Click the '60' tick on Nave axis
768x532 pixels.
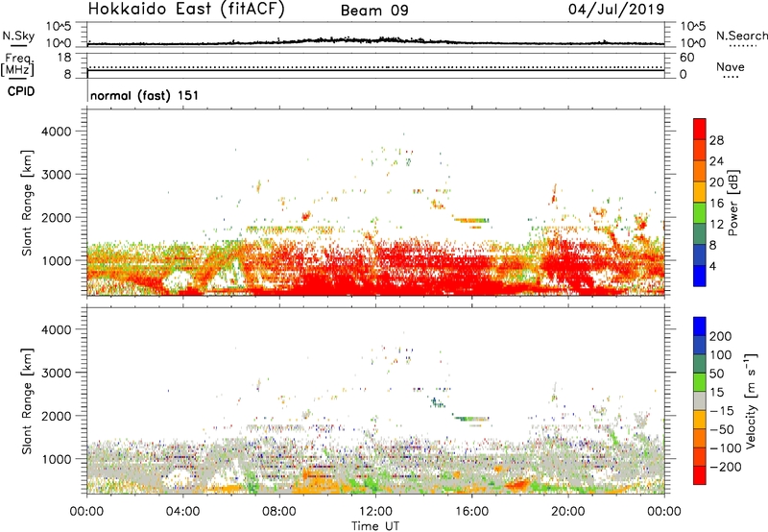[686, 58]
